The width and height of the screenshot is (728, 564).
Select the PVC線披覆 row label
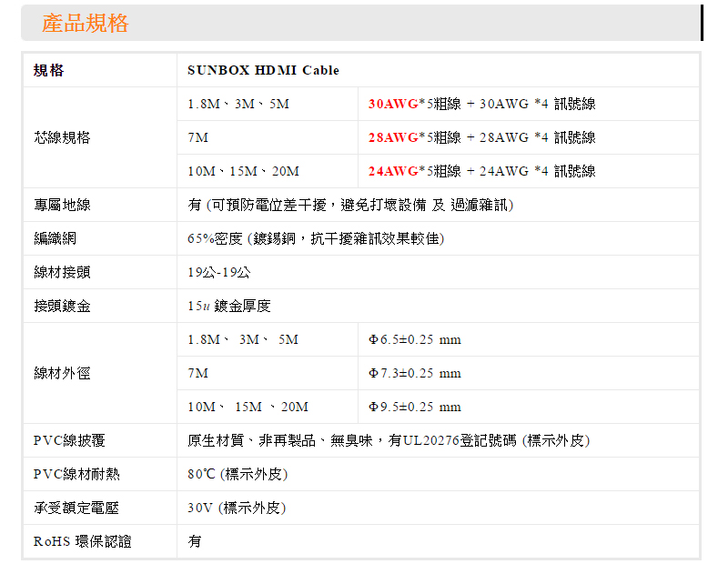70,440
